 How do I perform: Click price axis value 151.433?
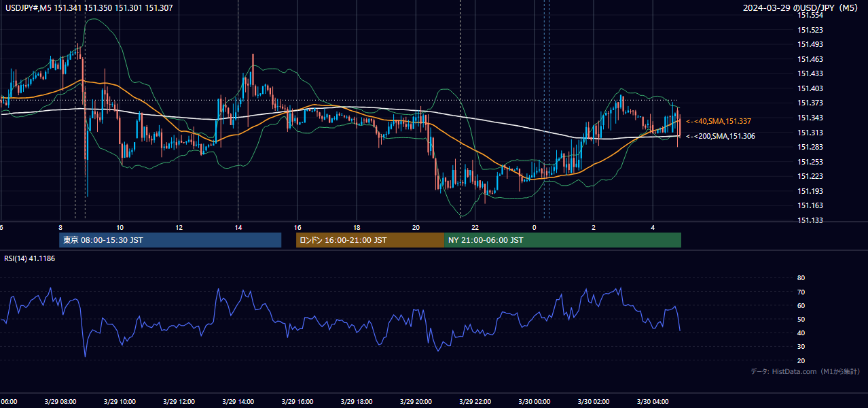(810, 73)
